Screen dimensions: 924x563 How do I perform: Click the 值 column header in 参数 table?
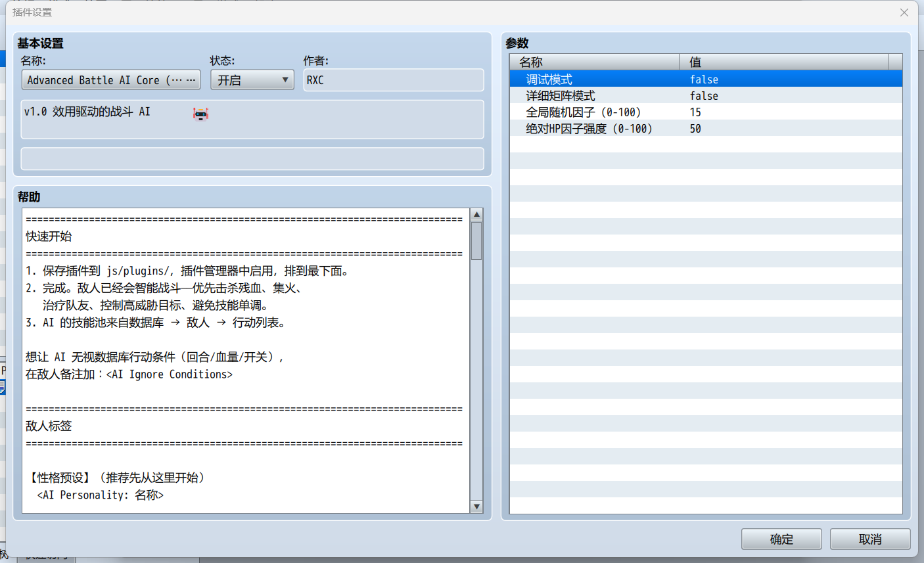click(783, 62)
